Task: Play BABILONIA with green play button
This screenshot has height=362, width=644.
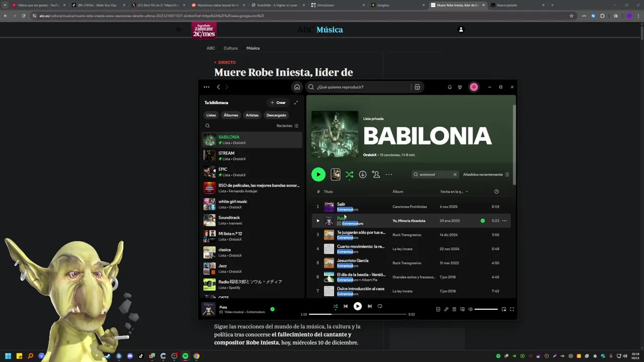Action: coord(318,174)
